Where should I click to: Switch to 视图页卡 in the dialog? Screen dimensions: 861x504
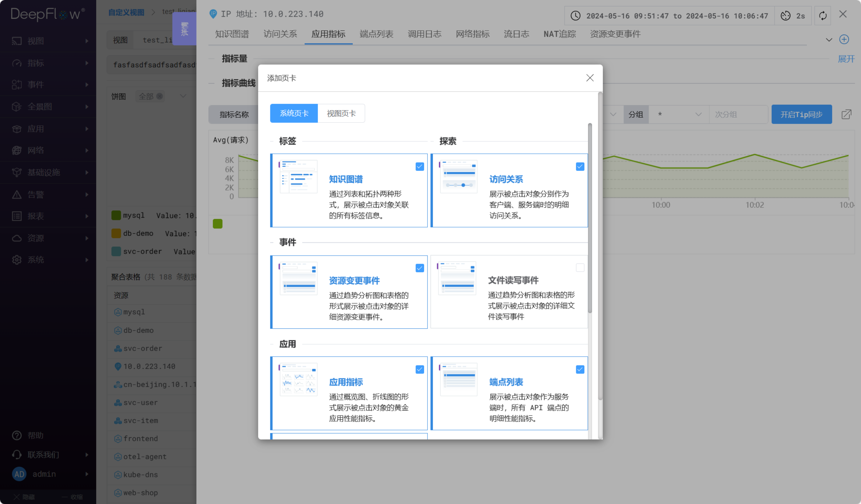pos(341,113)
